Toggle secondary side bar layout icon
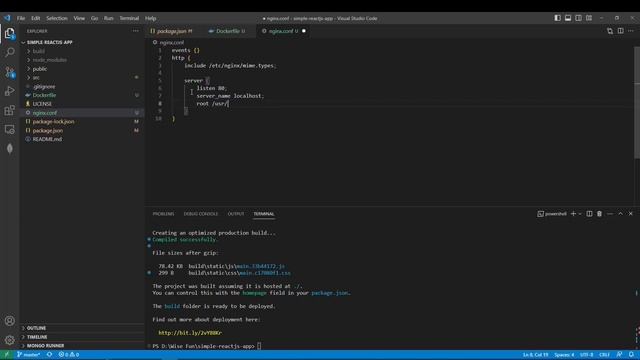640x360 pixels. (578, 18)
